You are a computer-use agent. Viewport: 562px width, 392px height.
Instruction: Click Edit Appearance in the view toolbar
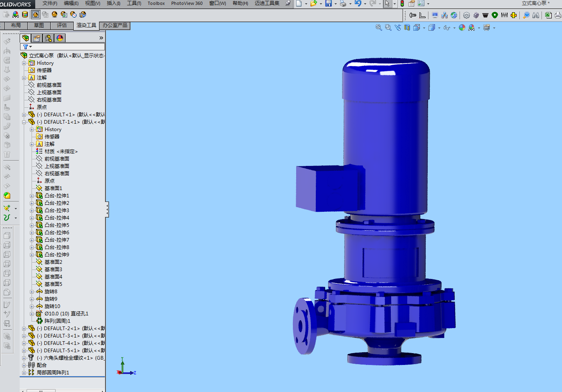coord(462,27)
